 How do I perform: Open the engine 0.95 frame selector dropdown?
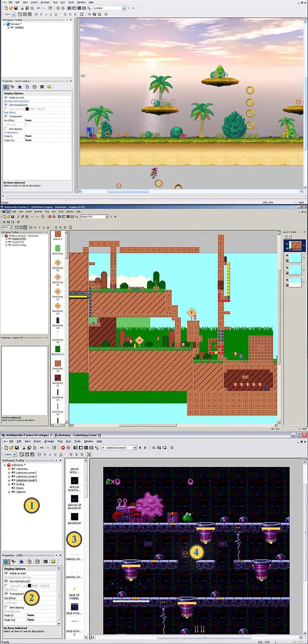(106, 217)
